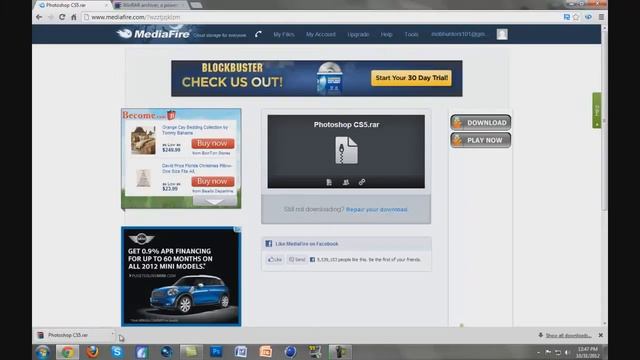
Task: Open the browser home page icon
Action: click(74, 17)
